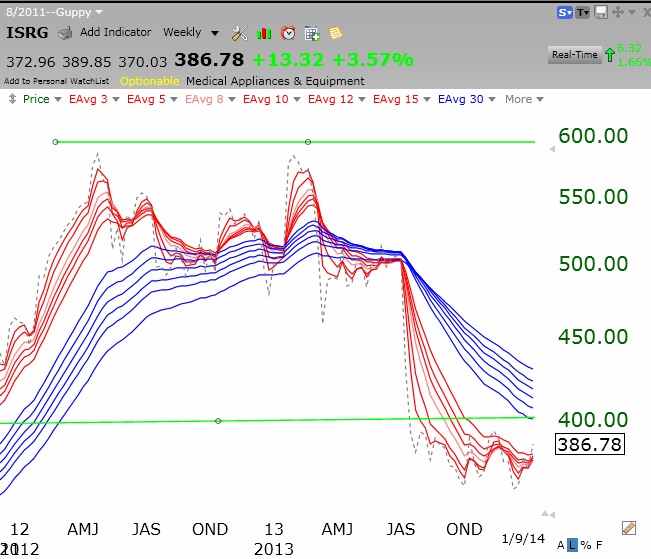Open the chart settings wrench icon
The height and width of the screenshot is (559, 651).
tap(240, 33)
